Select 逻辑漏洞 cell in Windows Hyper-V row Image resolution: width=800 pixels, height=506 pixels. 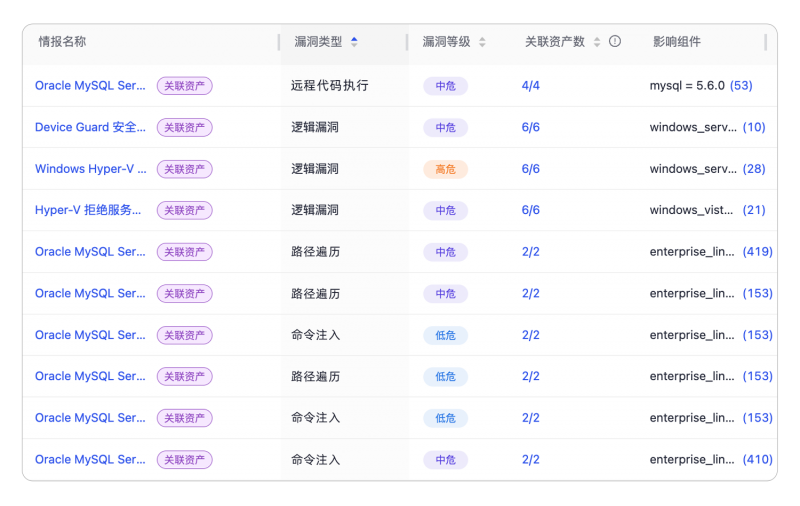click(315, 169)
